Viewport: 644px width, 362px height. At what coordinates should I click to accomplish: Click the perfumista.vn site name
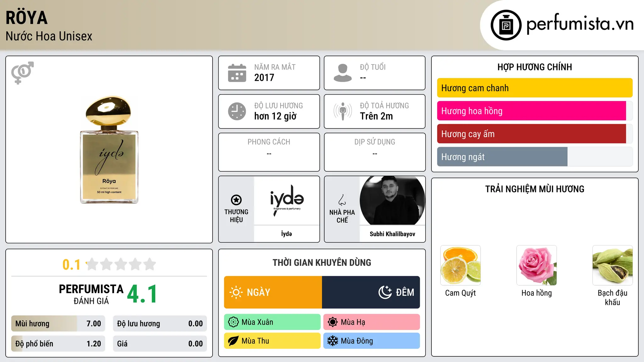pyautogui.click(x=580, y=24)
